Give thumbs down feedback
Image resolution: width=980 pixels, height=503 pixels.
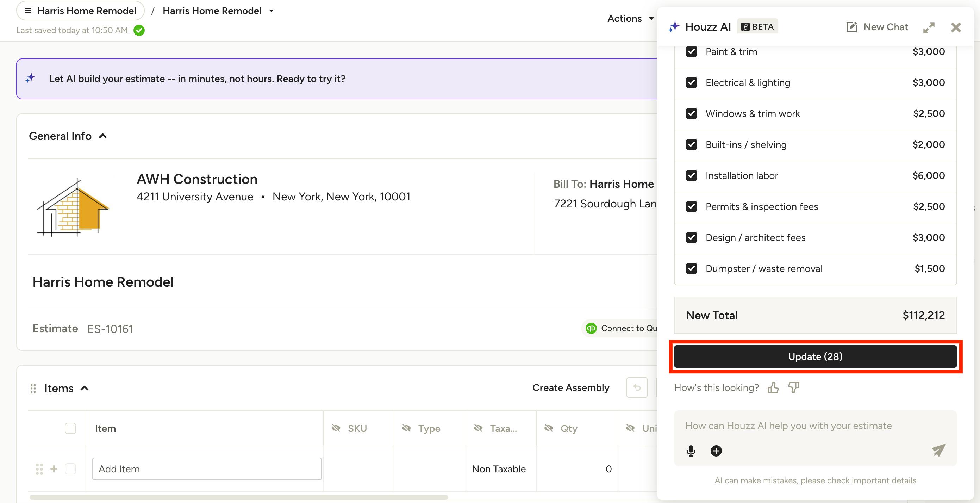click(794, 388)
